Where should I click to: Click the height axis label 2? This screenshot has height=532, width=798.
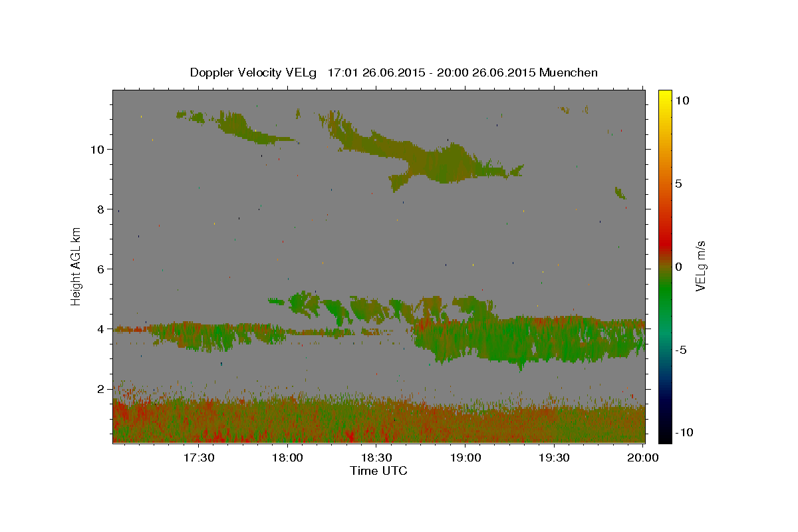coord(102,389)
